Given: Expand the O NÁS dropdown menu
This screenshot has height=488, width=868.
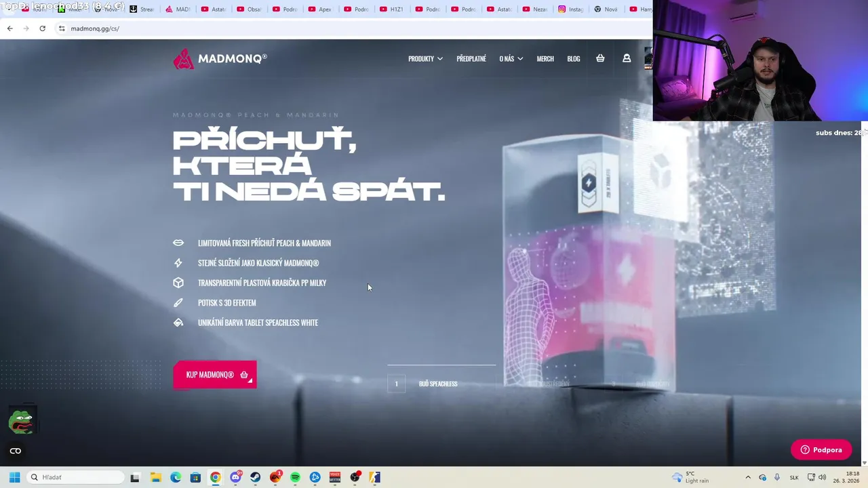Looking at the screenshot, I should [511, 59].
